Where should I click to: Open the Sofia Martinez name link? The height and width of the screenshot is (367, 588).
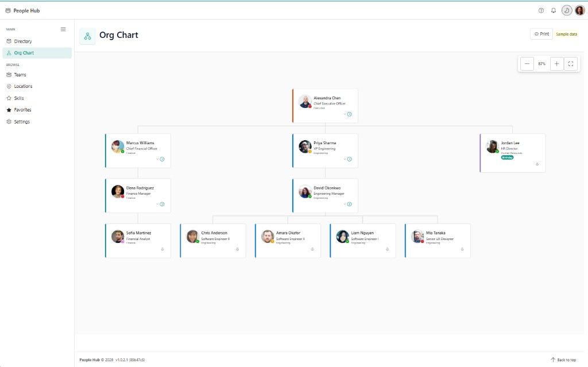pyautogui.click(x=138, y=233)
